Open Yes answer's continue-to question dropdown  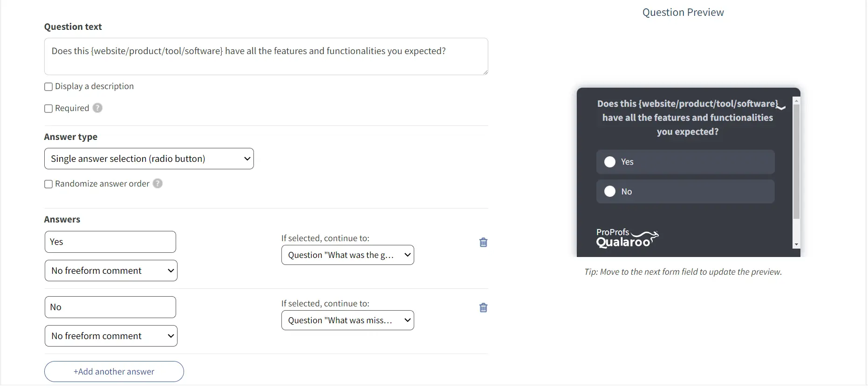pos(348,255)
